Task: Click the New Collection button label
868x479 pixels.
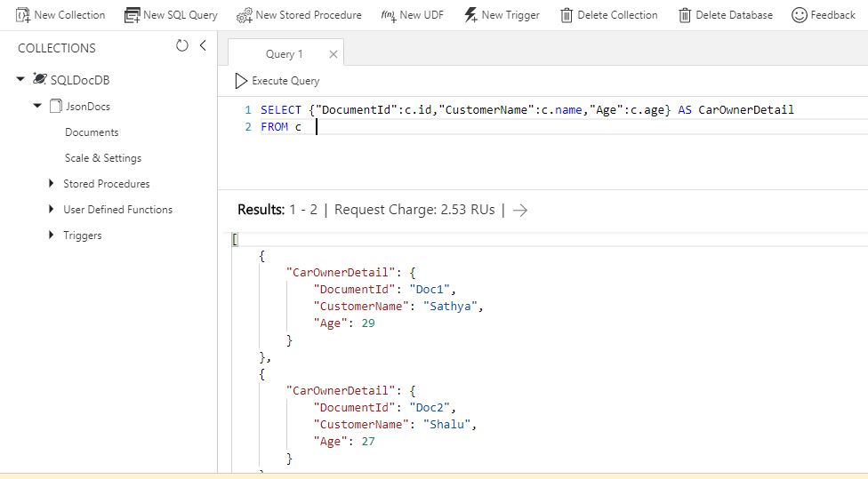Action: (69, 15)
